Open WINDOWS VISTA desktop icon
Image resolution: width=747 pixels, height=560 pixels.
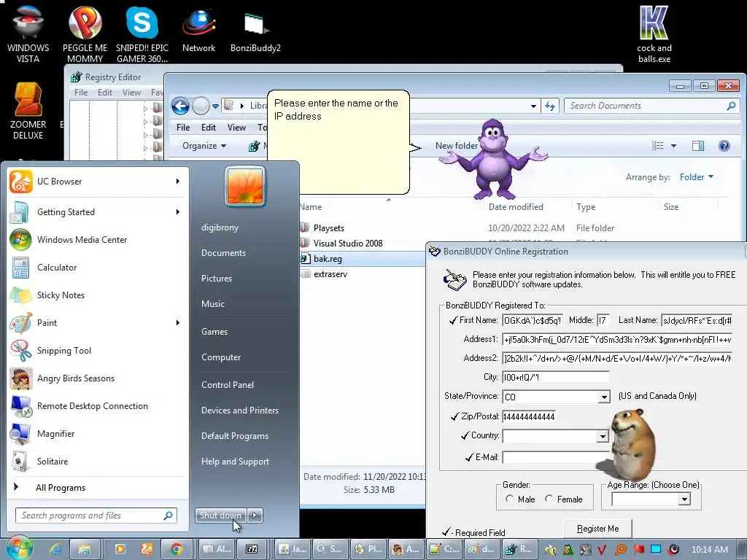28,34
